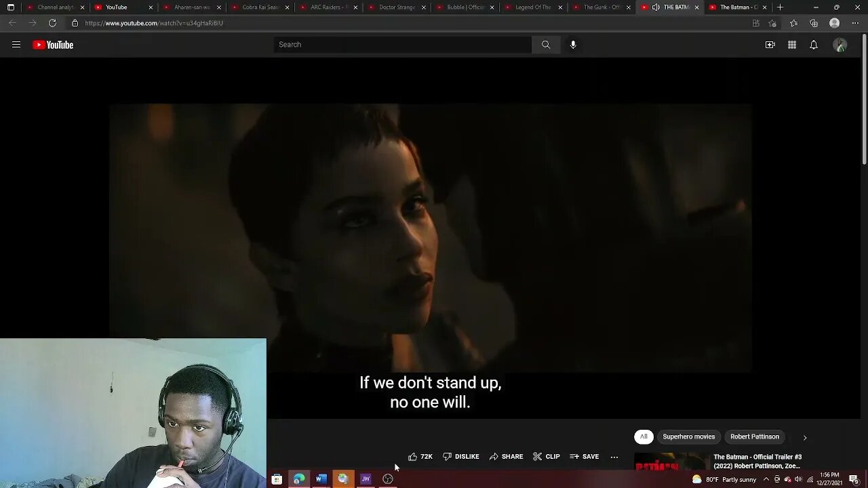The width and height of the screenshot is (868, 488).
Task: Open Windows notification center icon
Action: point(854,479)
